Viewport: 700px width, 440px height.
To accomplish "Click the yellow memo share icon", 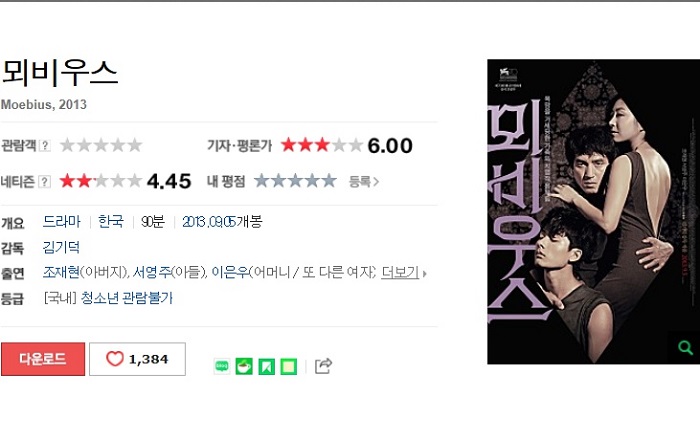I will (x=288, y=367).
